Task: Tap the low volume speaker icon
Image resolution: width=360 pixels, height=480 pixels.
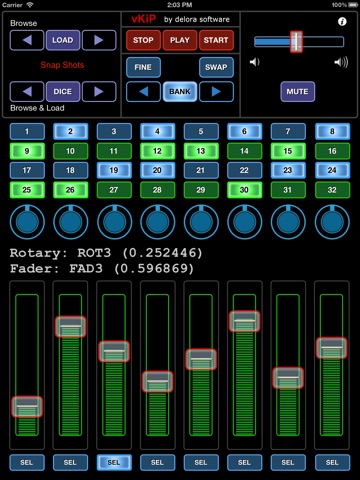Action: [x=254, y=62]
